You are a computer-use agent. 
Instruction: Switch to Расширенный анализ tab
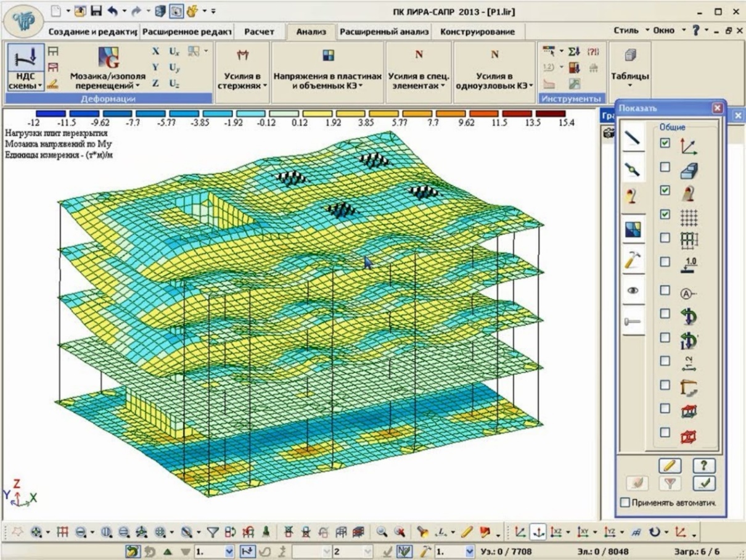click(383, 31)
